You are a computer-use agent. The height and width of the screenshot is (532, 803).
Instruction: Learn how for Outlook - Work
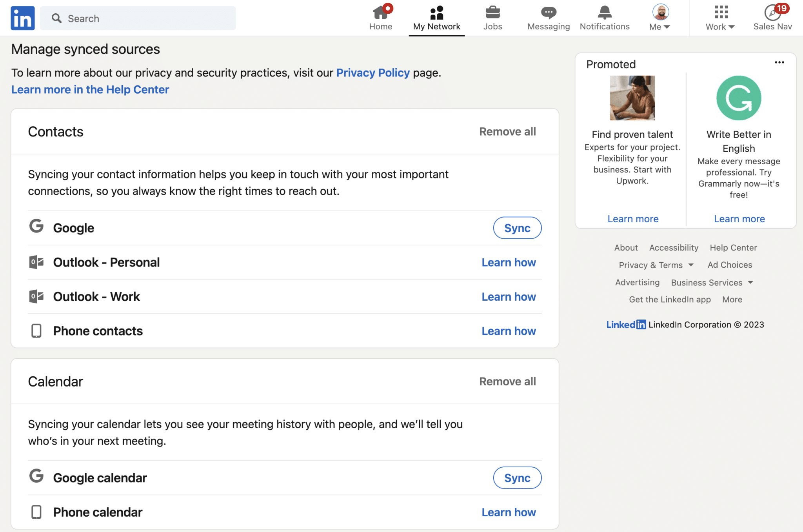[509, 297]
